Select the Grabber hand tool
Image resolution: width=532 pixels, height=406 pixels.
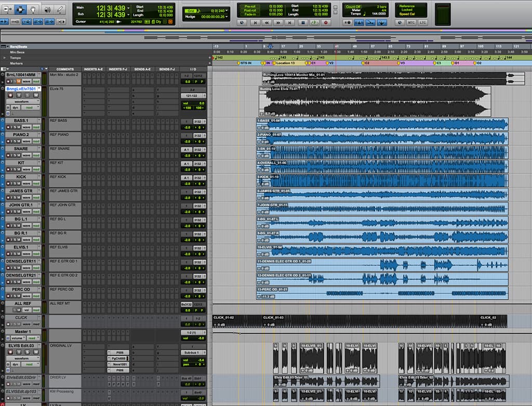click(x=33, y=9)
